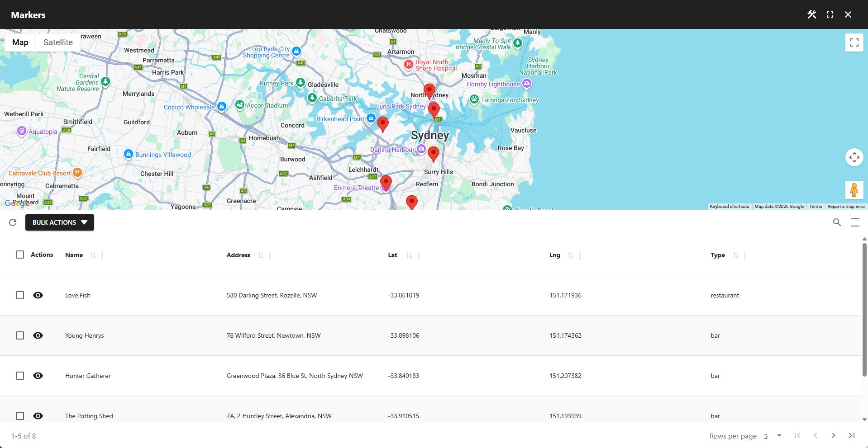Toggle fullscreen map view button
868x448 pixels.
(x=854, y=42)
